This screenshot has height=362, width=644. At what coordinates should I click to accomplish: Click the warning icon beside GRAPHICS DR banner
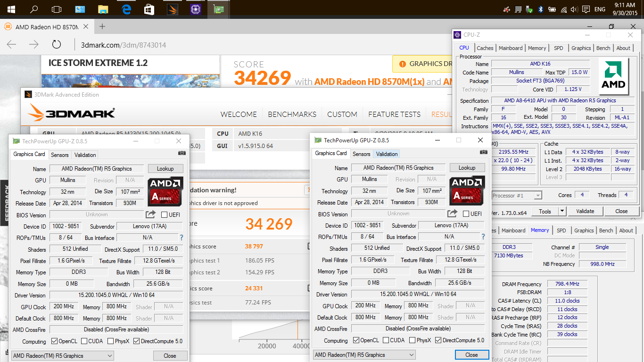click(402, 64)
